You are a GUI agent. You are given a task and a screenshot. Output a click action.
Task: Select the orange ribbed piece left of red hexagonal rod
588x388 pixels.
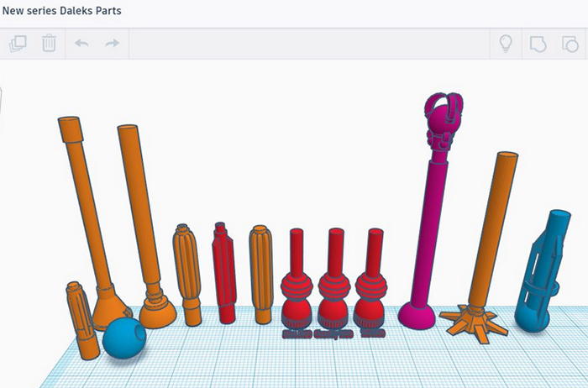click(x=186, y=275)
